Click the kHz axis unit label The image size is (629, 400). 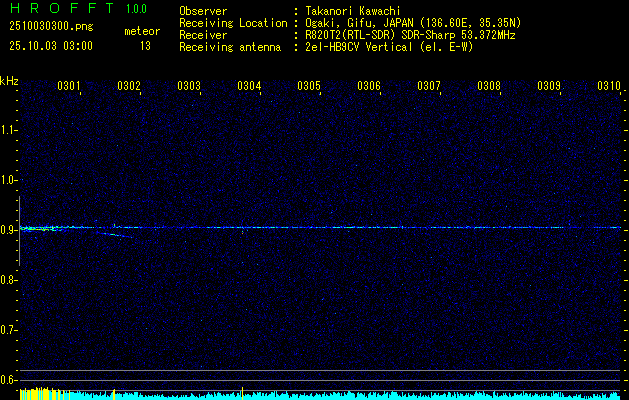9,81
